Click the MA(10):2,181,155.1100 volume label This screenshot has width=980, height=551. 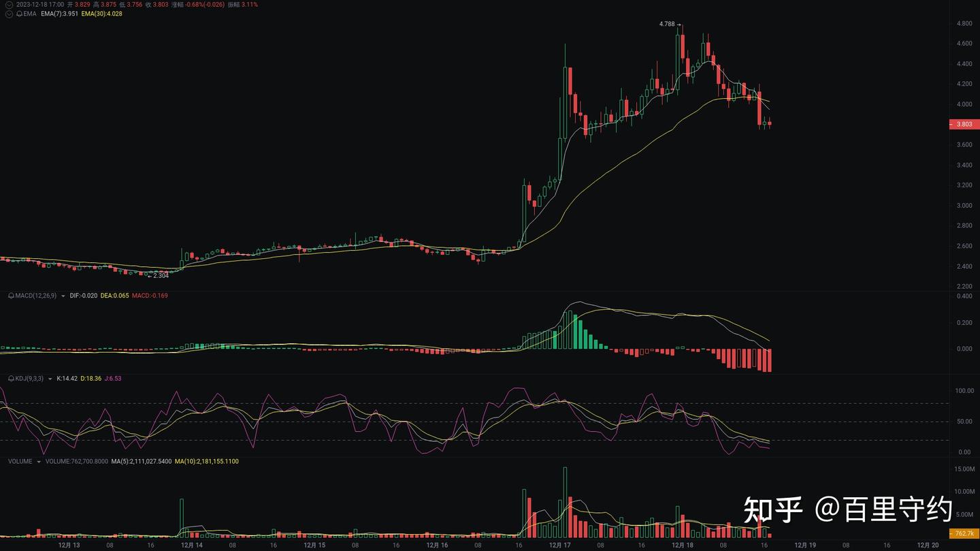206,462
